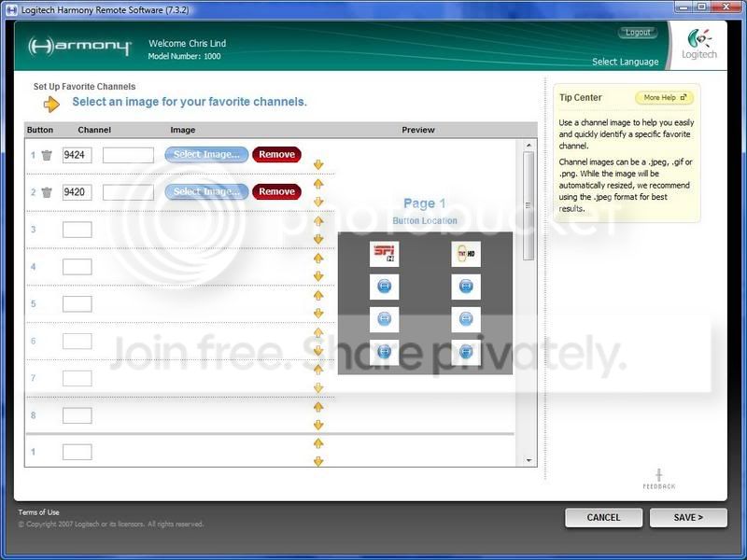Screen dimensions: 747x560
Task: Click the channel field for button 3
Action: [x=78, y=230]
